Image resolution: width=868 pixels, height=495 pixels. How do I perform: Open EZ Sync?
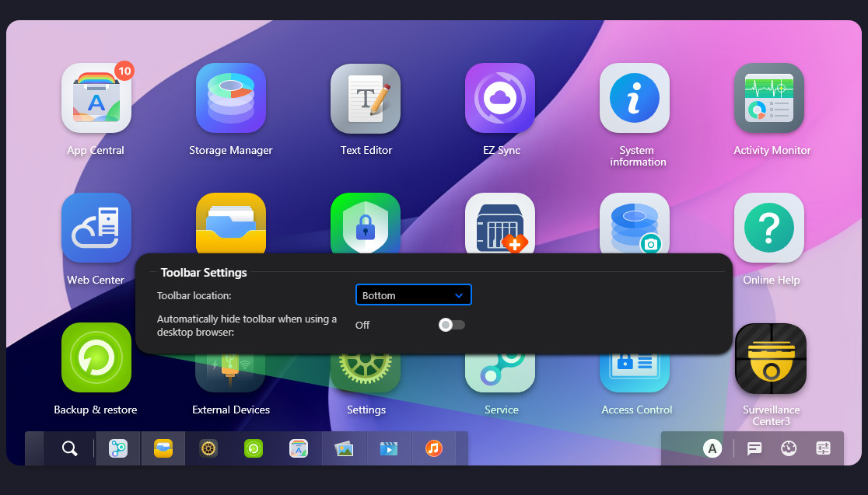click(x=500, y=98)
